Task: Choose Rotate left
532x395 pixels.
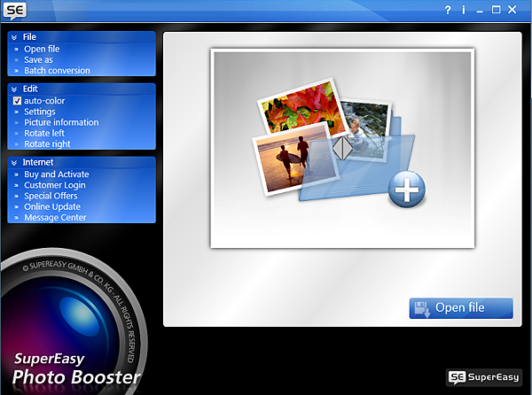Action: coord(44,133)
